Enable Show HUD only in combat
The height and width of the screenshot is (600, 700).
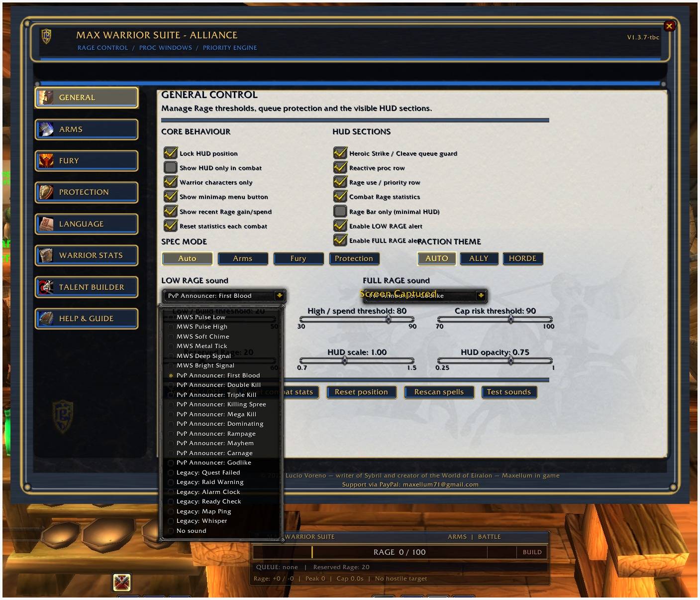pos(171,167)
